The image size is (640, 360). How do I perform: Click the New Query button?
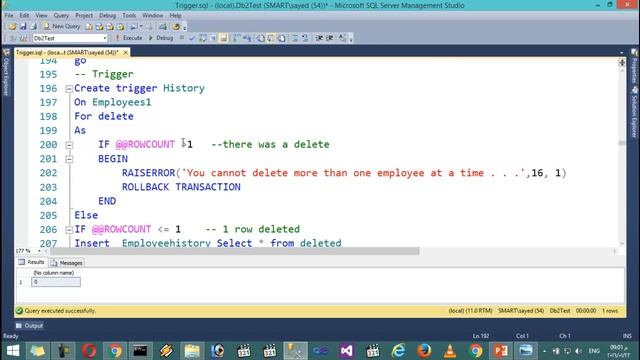[x=62, y=27]
